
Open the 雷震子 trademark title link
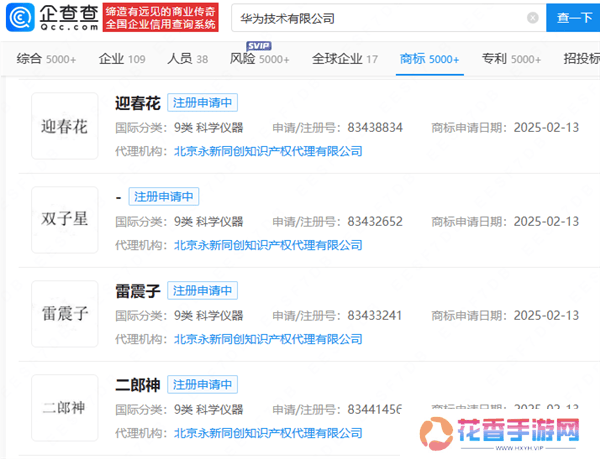(x=137, y=290)
